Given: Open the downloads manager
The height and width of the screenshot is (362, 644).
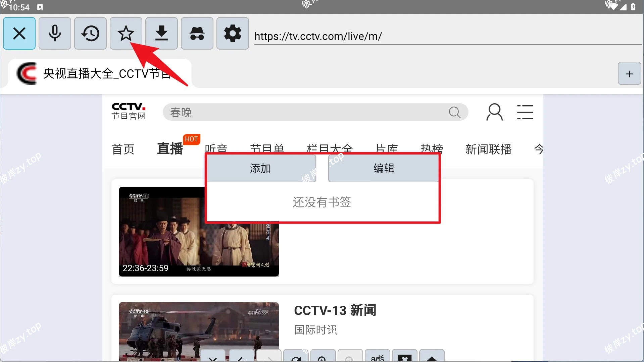Looking at the screenshot, I should click(x=161, y=33).
